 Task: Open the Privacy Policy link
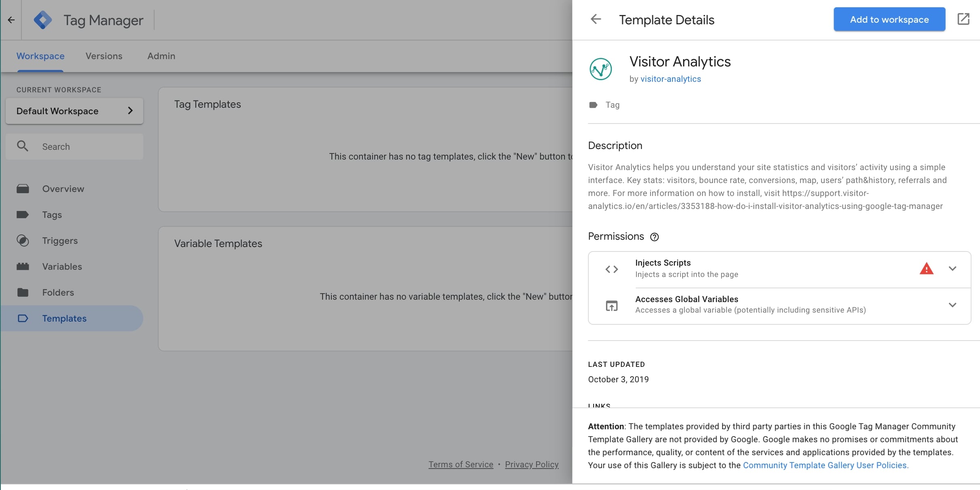click(531, 464)
